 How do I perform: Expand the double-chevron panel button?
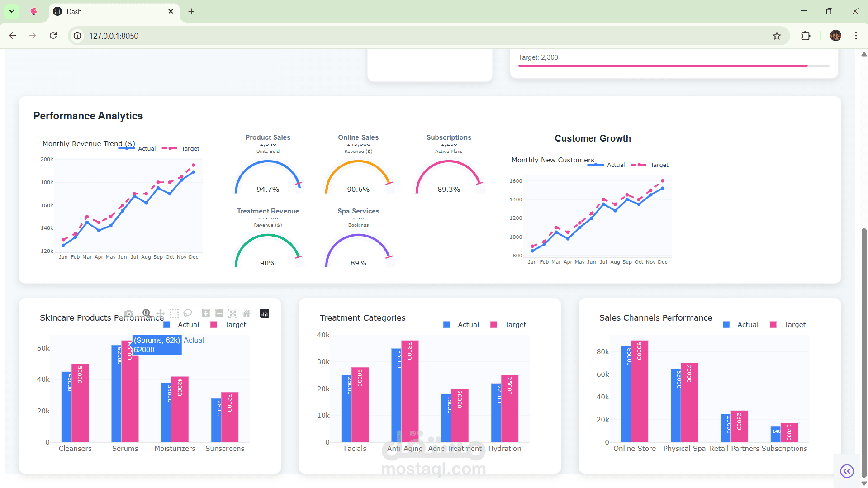[847, 471]
